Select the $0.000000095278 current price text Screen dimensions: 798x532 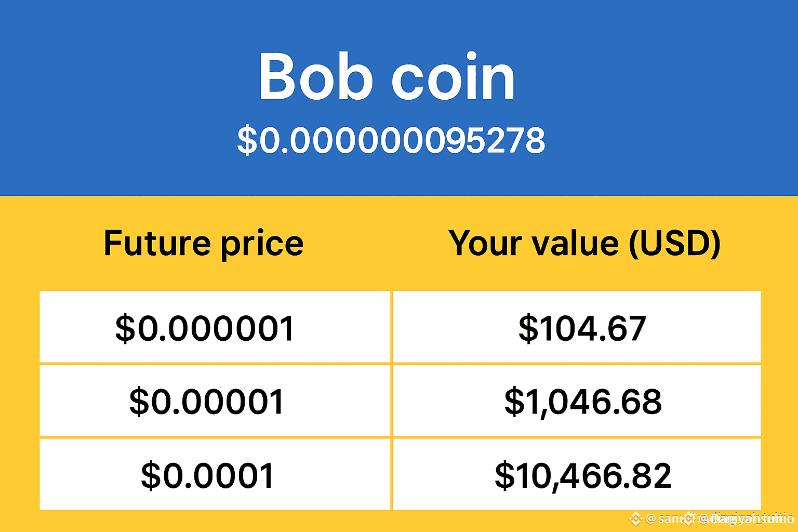point(391,140)
